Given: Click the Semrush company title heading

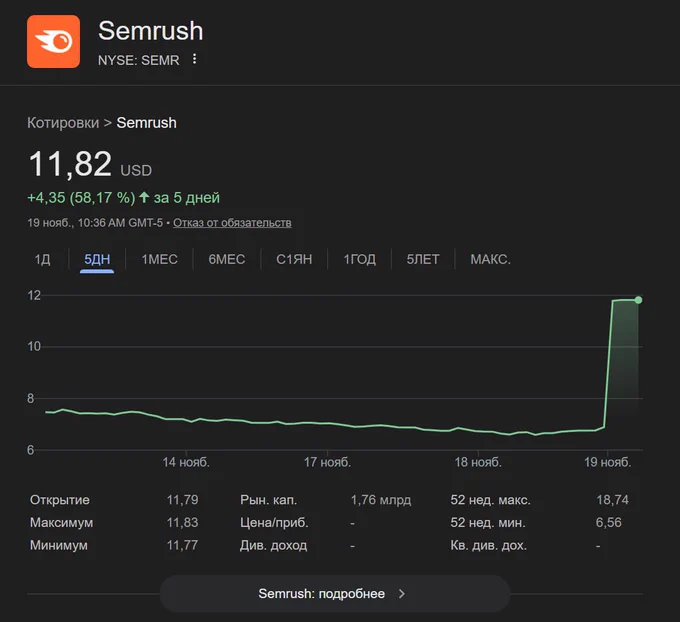Looking at the screenshot, I should 150,31.
